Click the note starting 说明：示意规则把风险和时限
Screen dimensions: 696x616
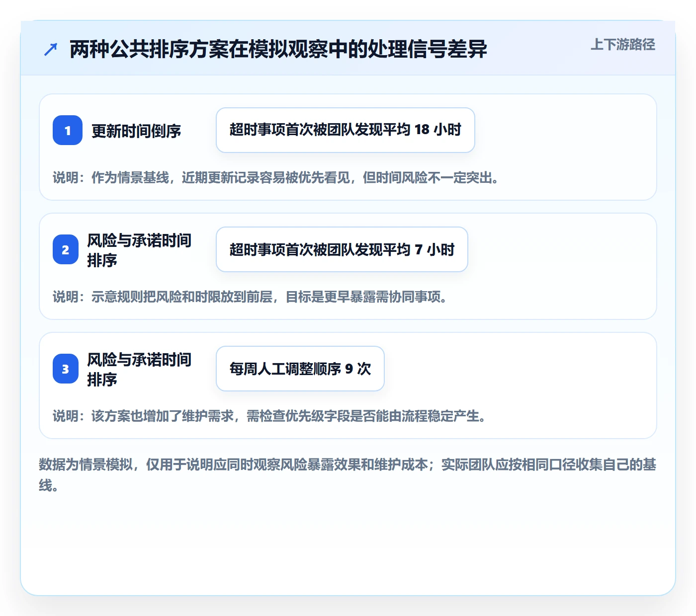(250, 297)
